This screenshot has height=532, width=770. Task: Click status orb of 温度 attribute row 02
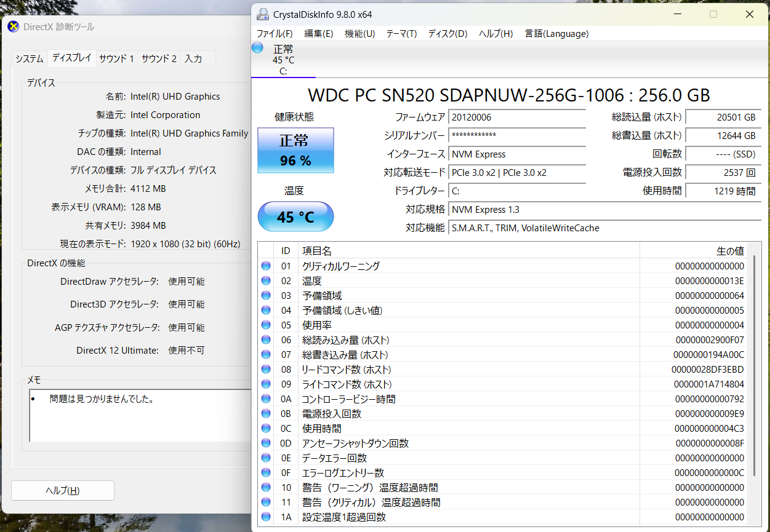click(266, 281)
